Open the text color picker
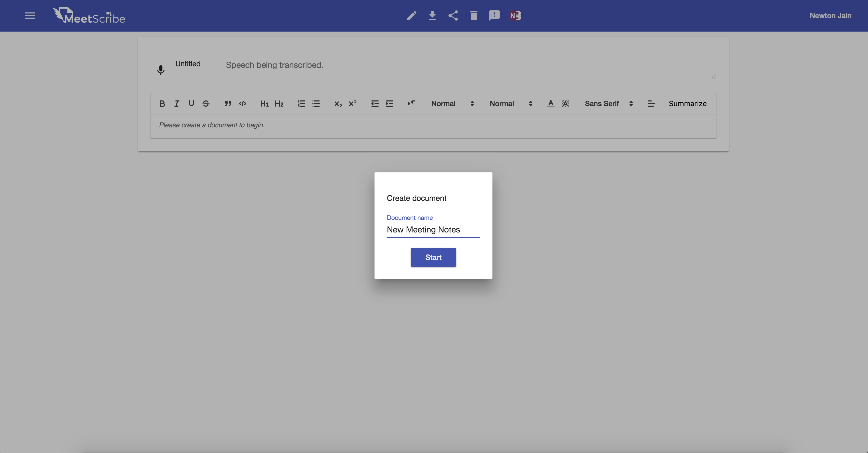Image resolution: width=868 pixels, height=453 pixels. [551, 104]
